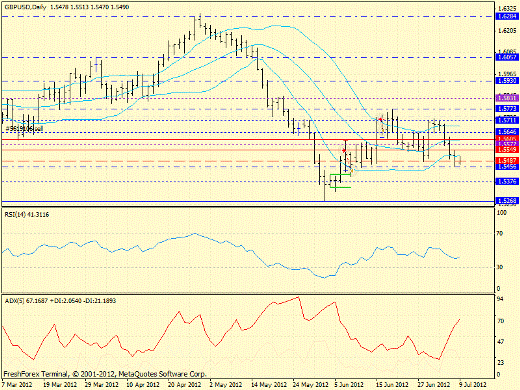Click the RSI(14) indicator label
This screenshot has width=520, height=390.
coord(27,215)
